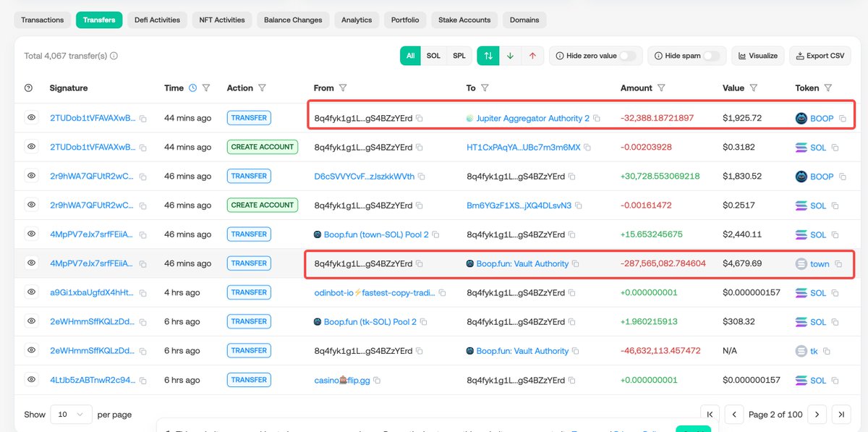Open the To column filter
The height and width of the screenshot is (432, 868).
pos(485,88)
